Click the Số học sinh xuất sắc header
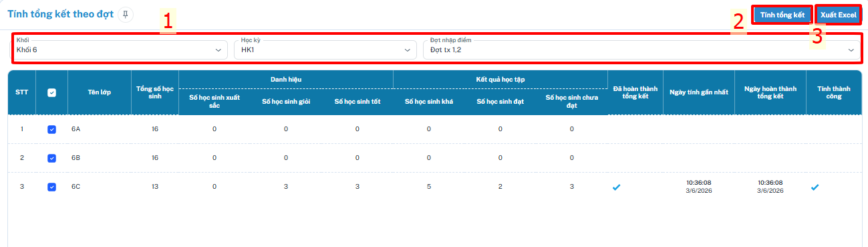The width and height of the screenshot is (868, 247). (x=214, y=101)
